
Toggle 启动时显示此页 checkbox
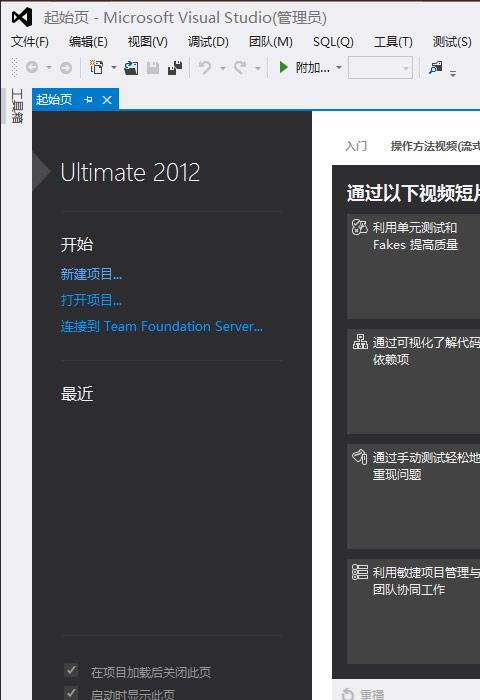pos(71,693)
